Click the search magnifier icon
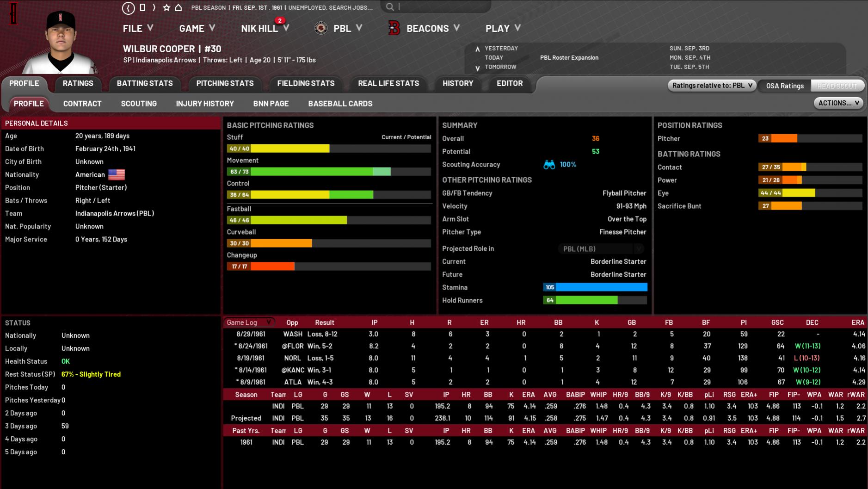 click(390, 7)
